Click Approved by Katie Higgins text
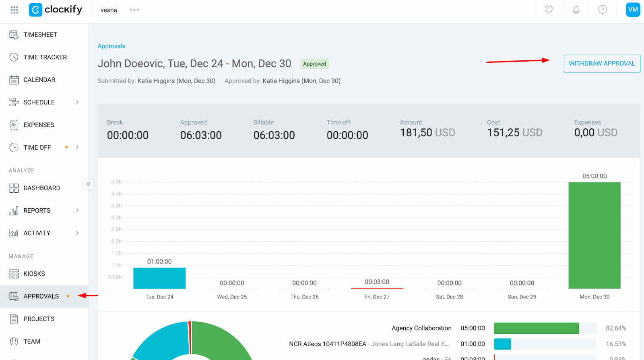This screenshot has height=360, width=644. click(x=283, y=81)
